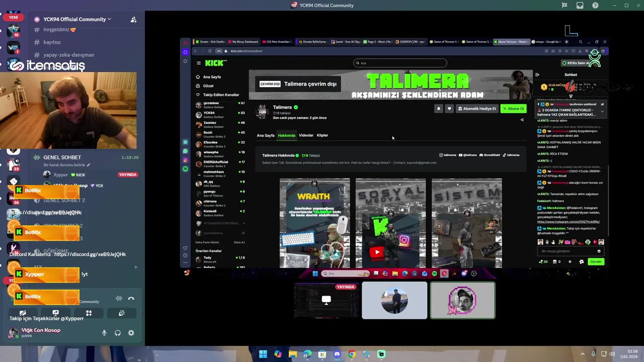
Task: Open Google Chrome on host taskbar
Action: point(352,354)
